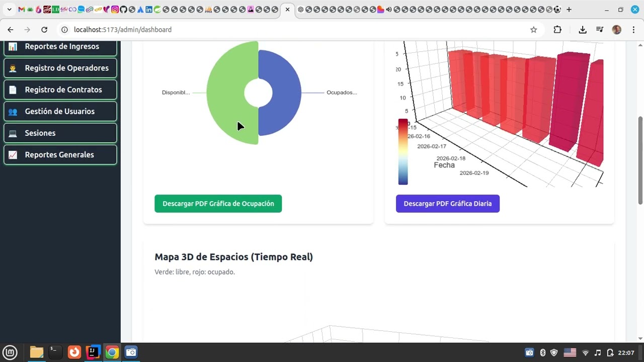644x362 pixels.
Task: Close the active dashboard tab
Action: (x=287, y=10)
